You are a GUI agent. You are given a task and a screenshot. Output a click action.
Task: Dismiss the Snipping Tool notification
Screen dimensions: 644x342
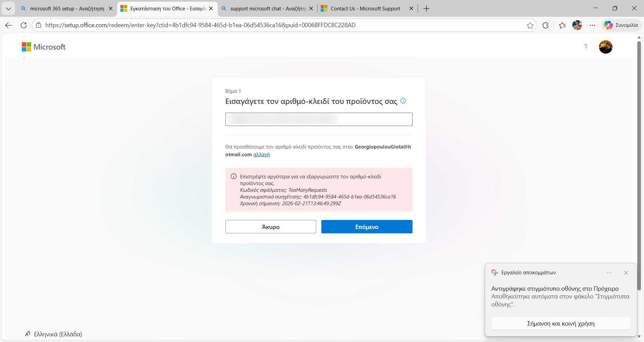[x=626, y=273]
